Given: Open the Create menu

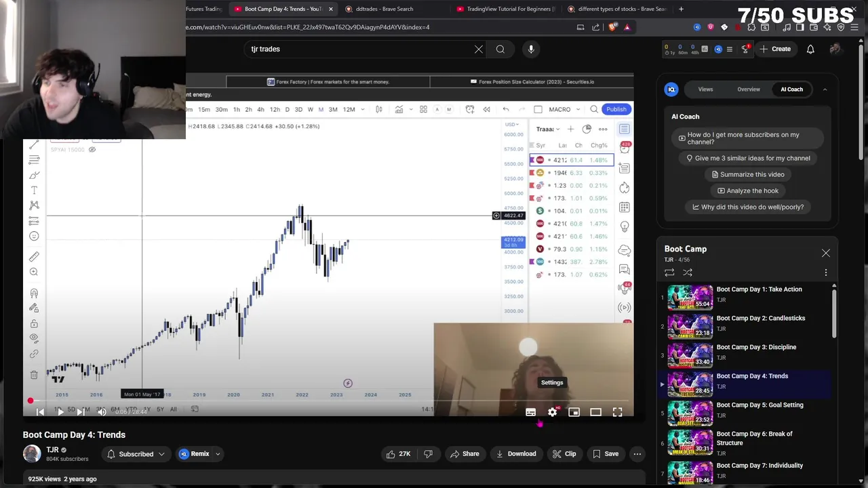Looking at the screenshot, I should [775, 49].
